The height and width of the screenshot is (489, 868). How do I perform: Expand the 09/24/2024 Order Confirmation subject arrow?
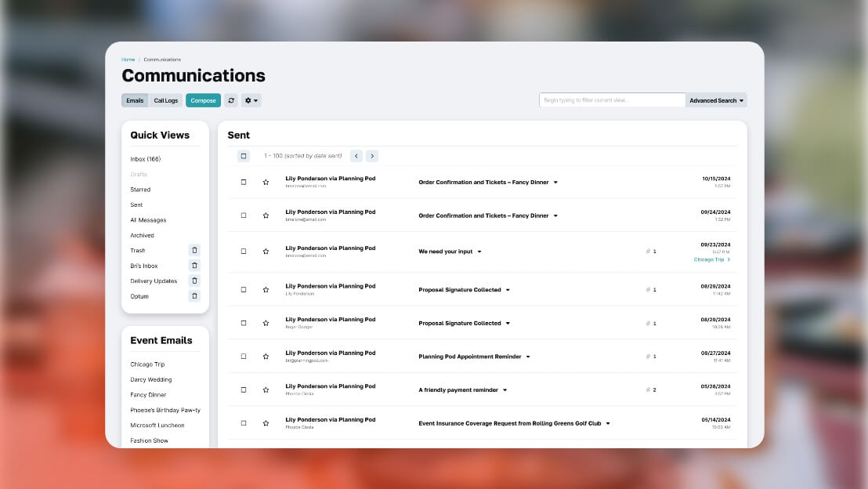pyautogui.click(x=555, y=216)
